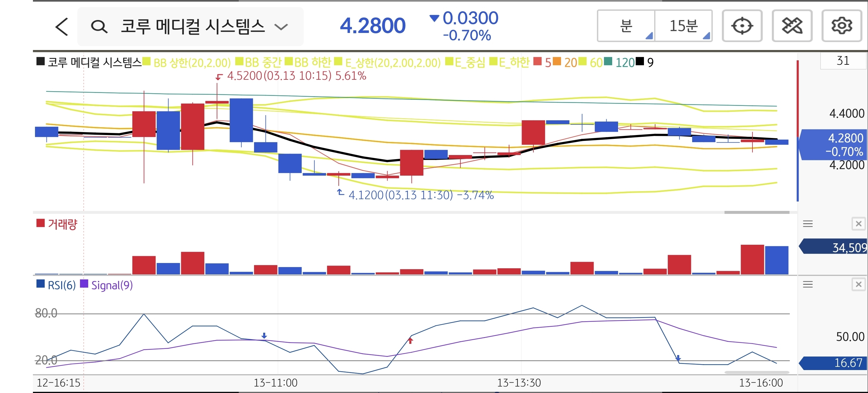Close the volume indicator panel
Viewport: 868px width, 393px height.
tap(858, 224)
